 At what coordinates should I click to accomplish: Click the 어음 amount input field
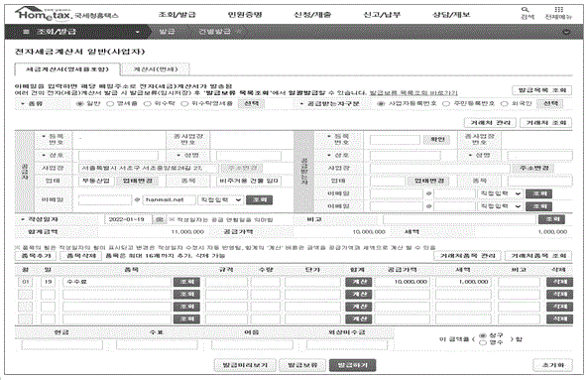pyautogui.click(x=252, y=344)
